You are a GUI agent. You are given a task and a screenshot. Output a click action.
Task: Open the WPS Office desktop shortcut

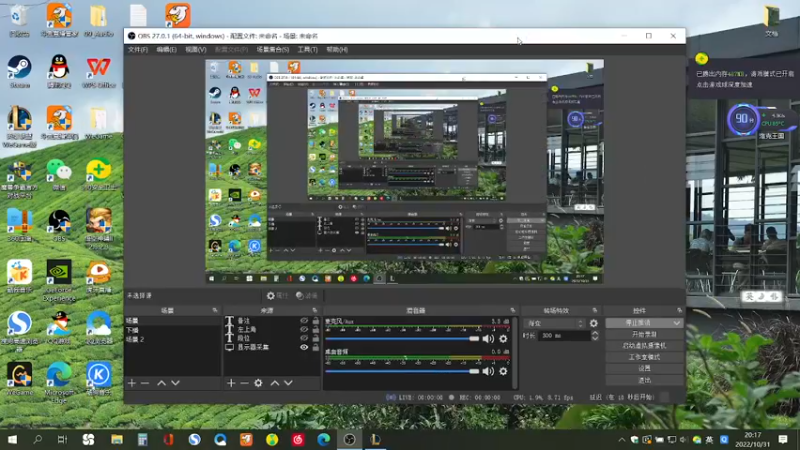point(98,71)
